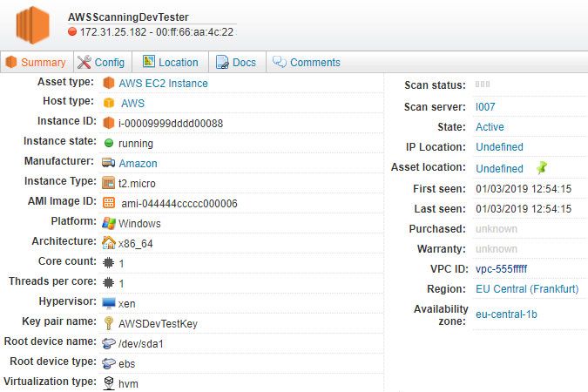Image resolution: width=588 pixels, height=392 pixels.
Task: Open the Location tab
Action: tap(170, 62)
